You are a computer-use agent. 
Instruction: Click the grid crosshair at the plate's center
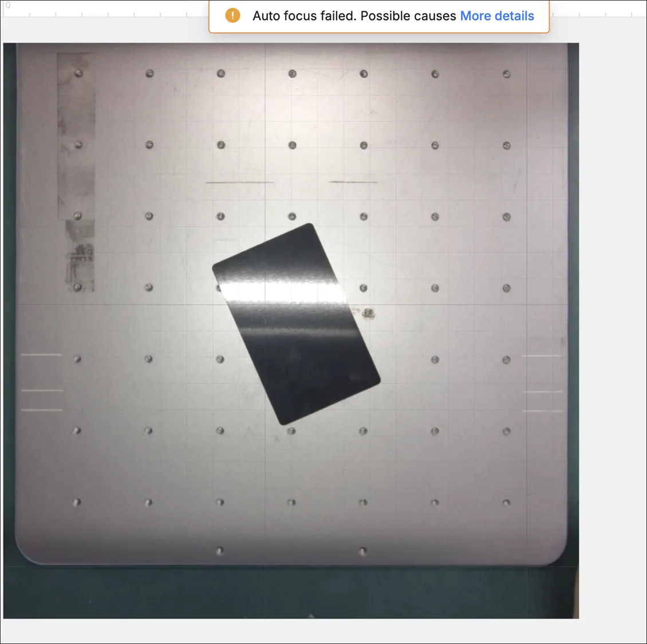265,305
